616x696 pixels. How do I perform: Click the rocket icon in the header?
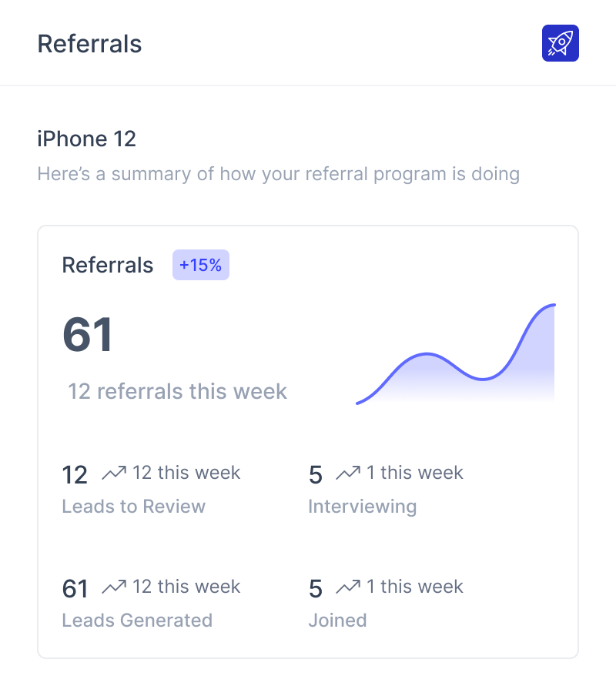(x=560, y=43)
